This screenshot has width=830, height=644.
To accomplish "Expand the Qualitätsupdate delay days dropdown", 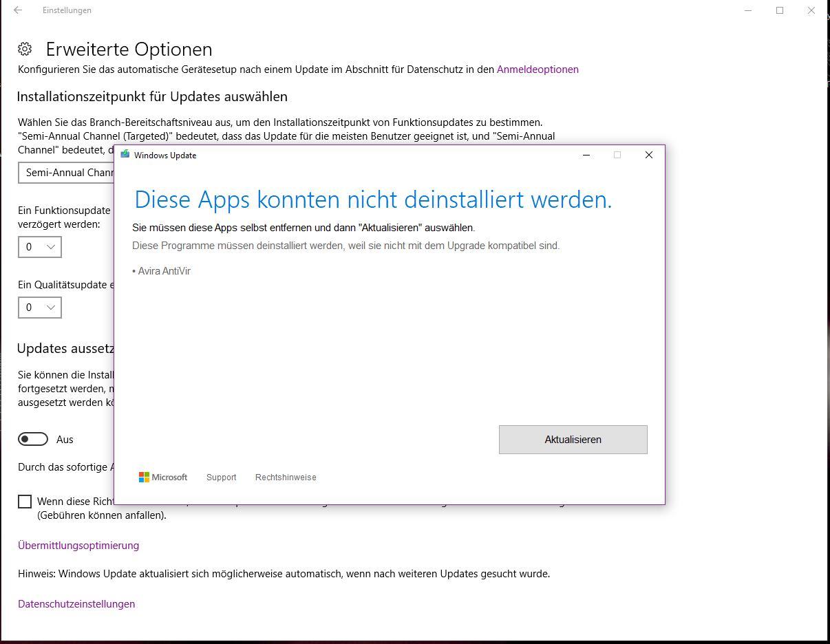I will (x=40, y=308).
